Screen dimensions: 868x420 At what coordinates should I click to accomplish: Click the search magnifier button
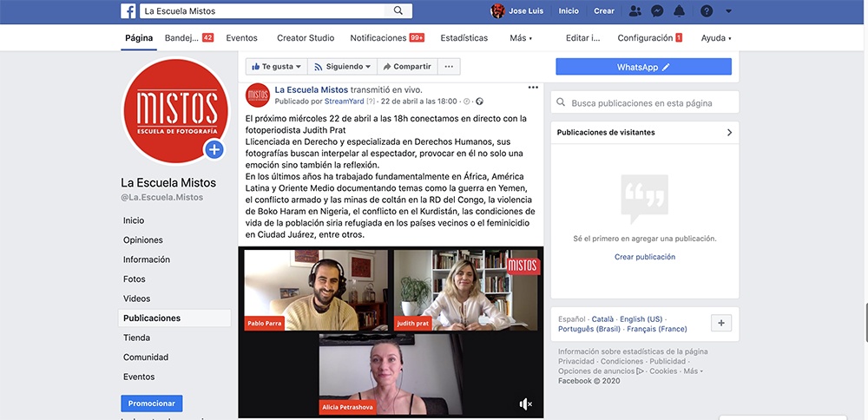(398, 11)
